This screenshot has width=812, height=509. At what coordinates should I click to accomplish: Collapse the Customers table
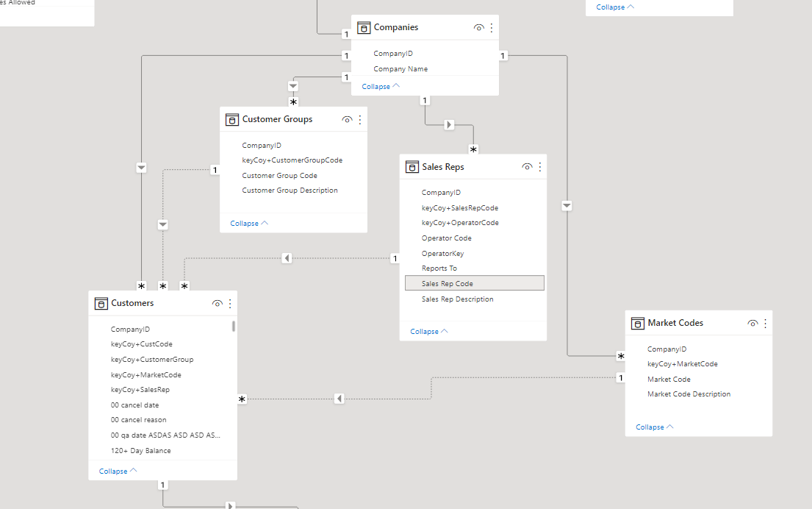coord(118,471)
